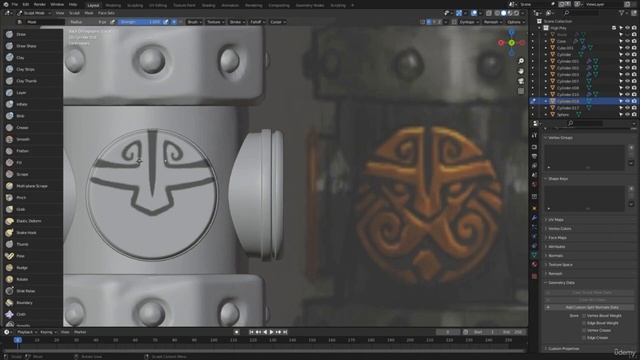The image size is (640, 360).
Task: Toggle camera view icon in viewport
Action: pyautogui.click(x=521, y=81)
